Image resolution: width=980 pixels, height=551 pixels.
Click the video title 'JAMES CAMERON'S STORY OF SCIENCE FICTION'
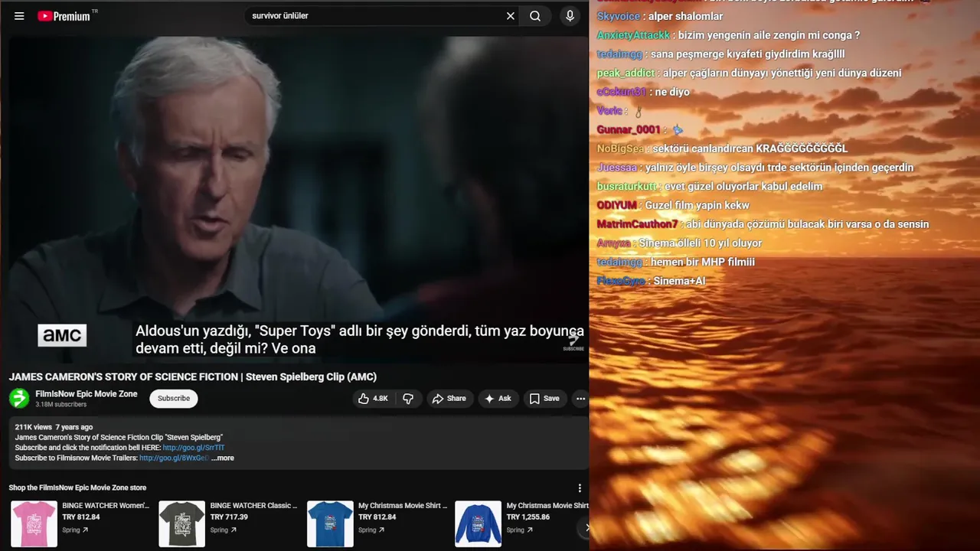(193, 377)
